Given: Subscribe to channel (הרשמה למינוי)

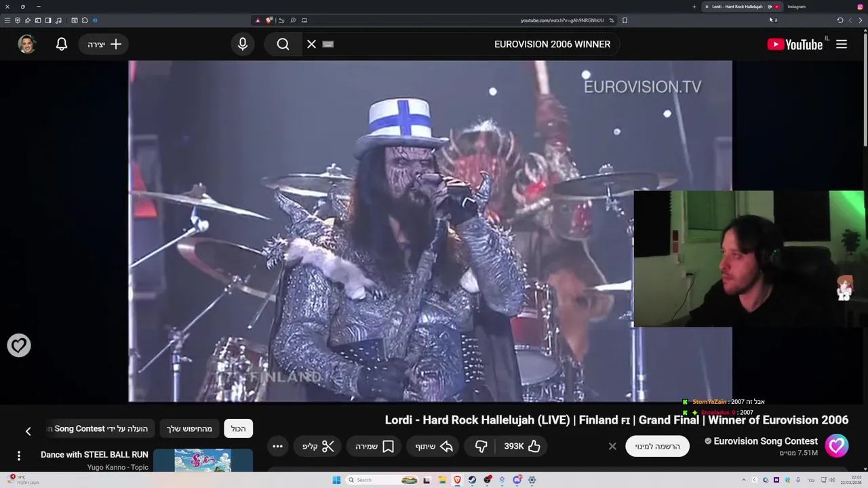Looking at the screenshot, I should [657, 446].
